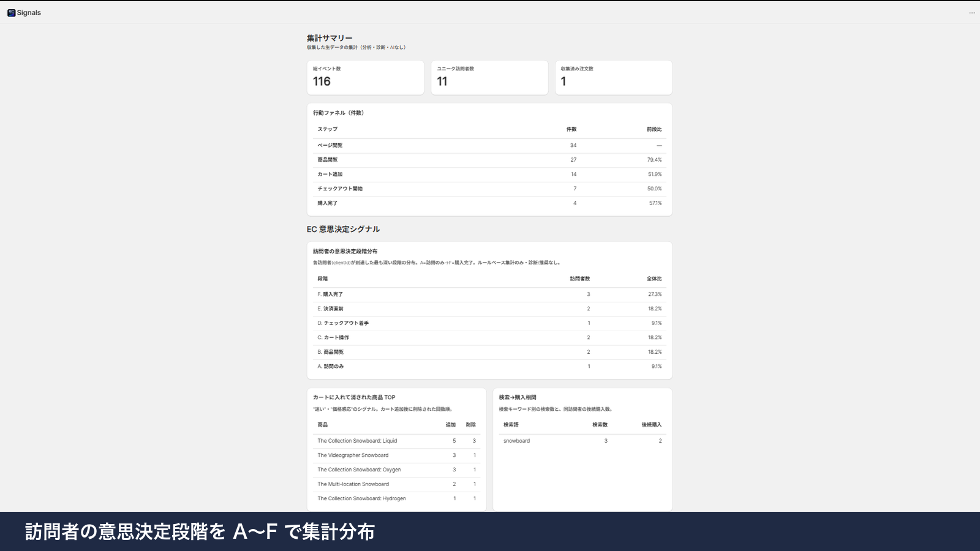Screen dimensions: 980x551
Task: Click the 収集済み注文数 card showing 1
Action: point(614,78)
